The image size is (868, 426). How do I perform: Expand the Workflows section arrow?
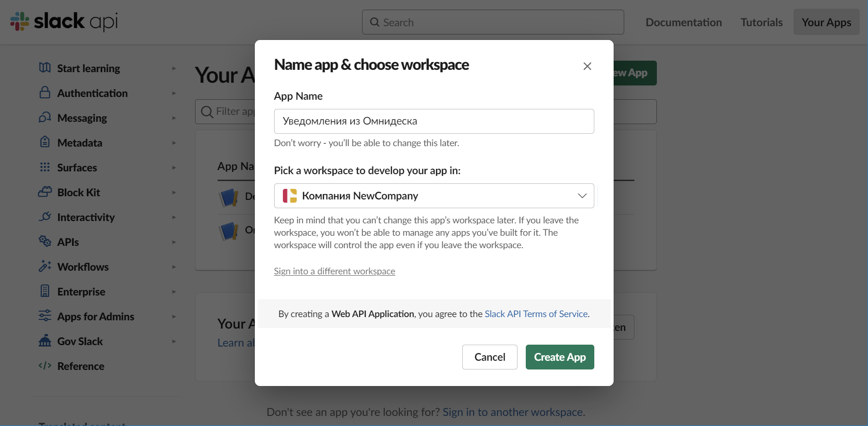174,267
